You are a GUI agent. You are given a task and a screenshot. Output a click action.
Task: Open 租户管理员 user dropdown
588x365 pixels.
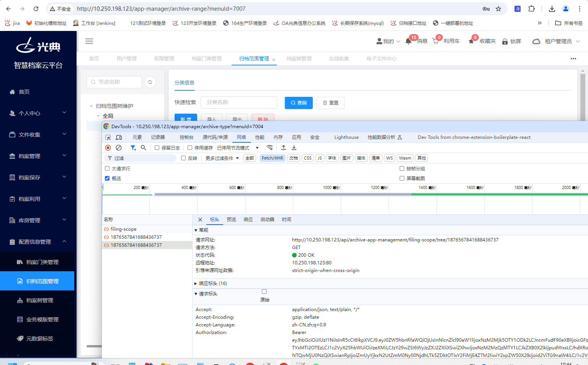tap(556, 41)
